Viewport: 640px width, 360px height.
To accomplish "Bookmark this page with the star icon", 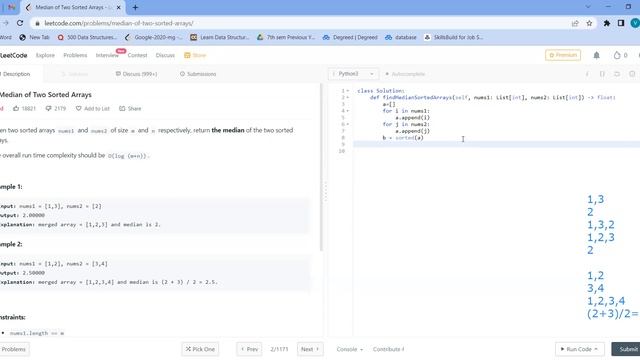I will tap(589, 23).
